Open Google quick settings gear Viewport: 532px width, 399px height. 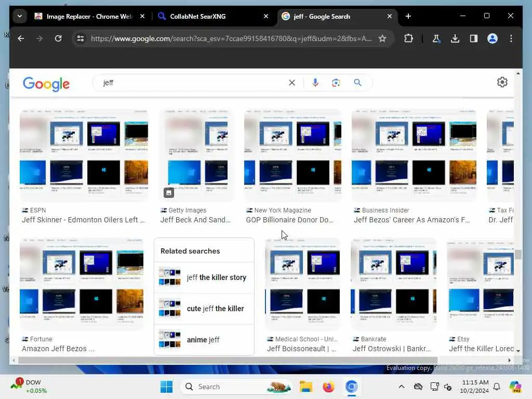pos(502,82)
